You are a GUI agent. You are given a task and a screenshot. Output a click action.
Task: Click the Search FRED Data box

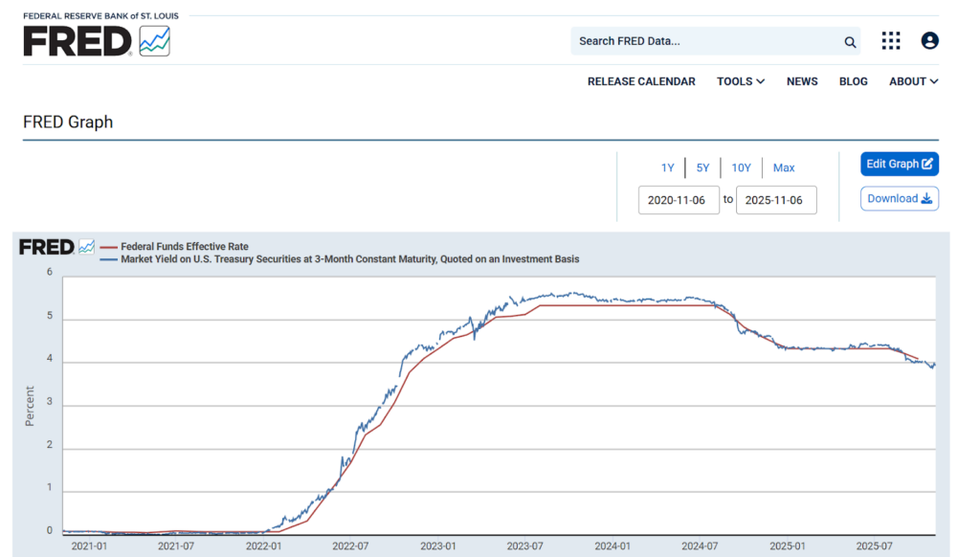point(706,41)
